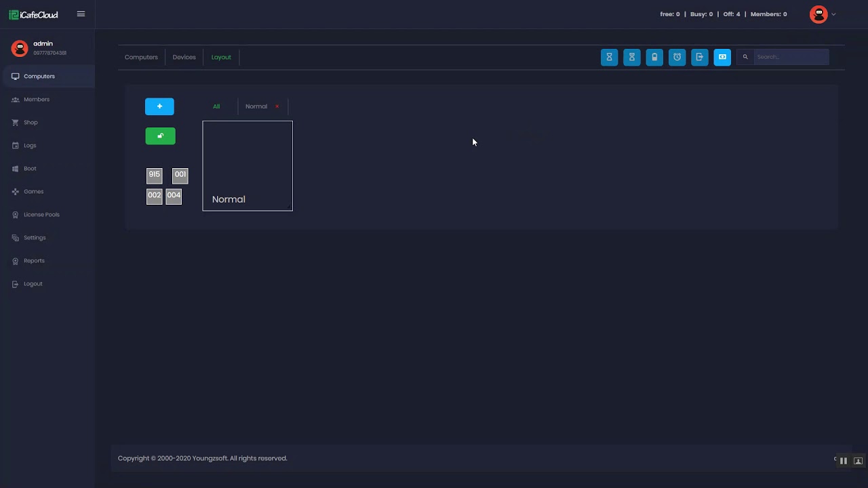Open the Boot Windows icon

[16, 169]
